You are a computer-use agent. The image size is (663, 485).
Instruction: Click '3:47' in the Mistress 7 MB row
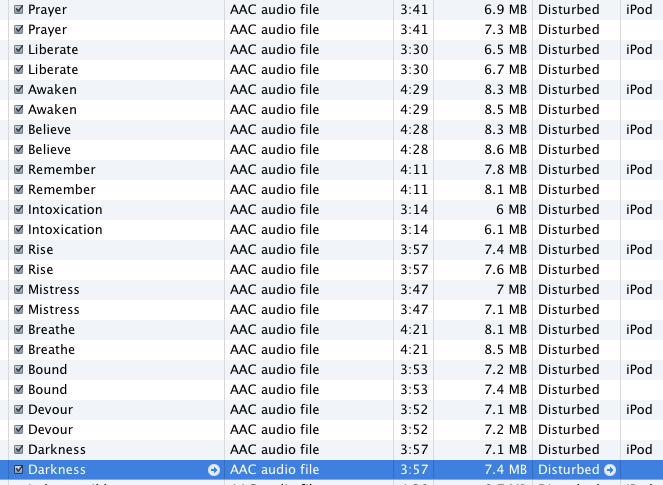click(414, 289)
